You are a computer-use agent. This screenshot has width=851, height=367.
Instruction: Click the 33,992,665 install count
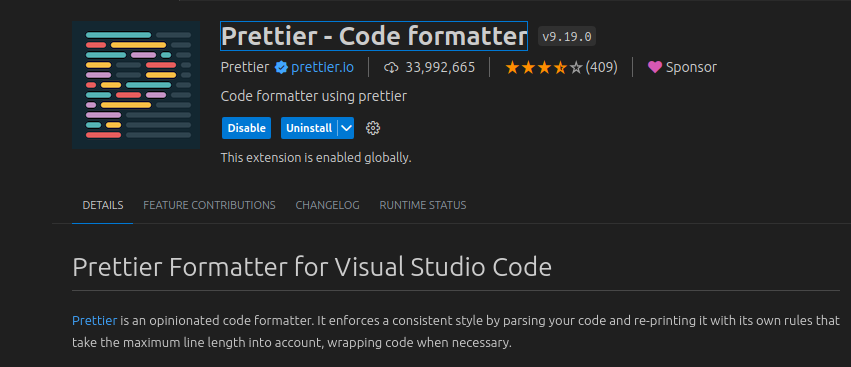click(440, 67)
